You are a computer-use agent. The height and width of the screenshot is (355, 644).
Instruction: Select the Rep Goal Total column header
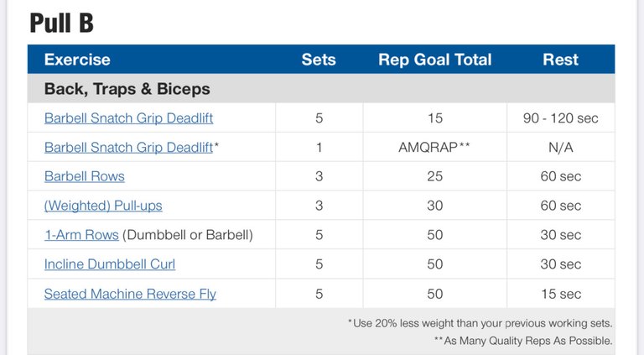click(x=435, y=60)
